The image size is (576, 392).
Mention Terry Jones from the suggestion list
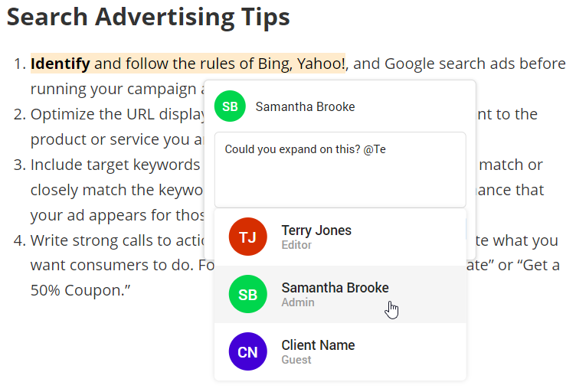coord(340,237)
